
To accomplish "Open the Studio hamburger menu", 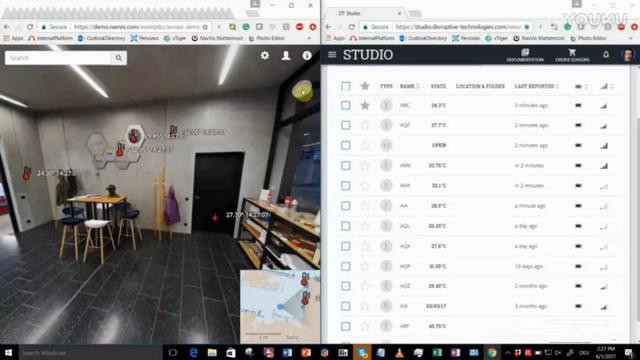I will click(x=332, y=55).
